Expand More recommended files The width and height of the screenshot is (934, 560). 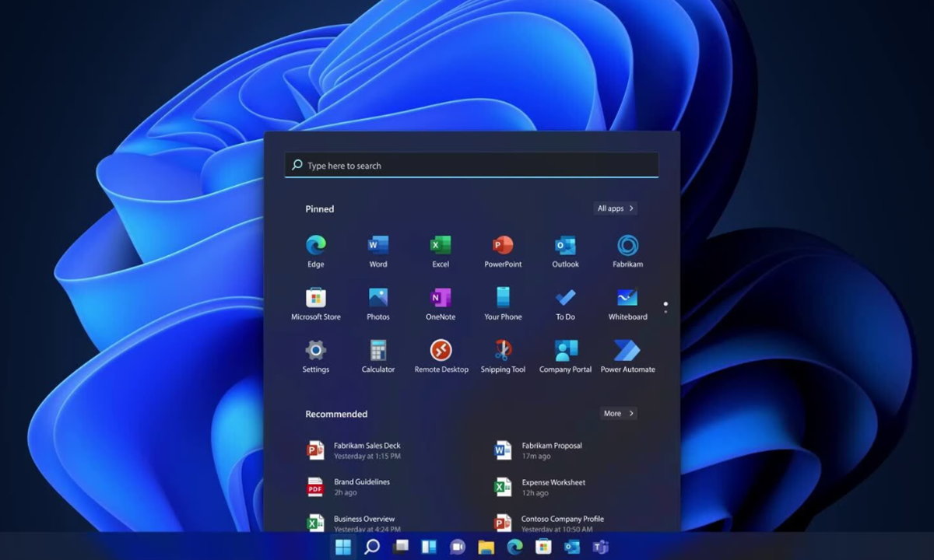pos(618,414)
